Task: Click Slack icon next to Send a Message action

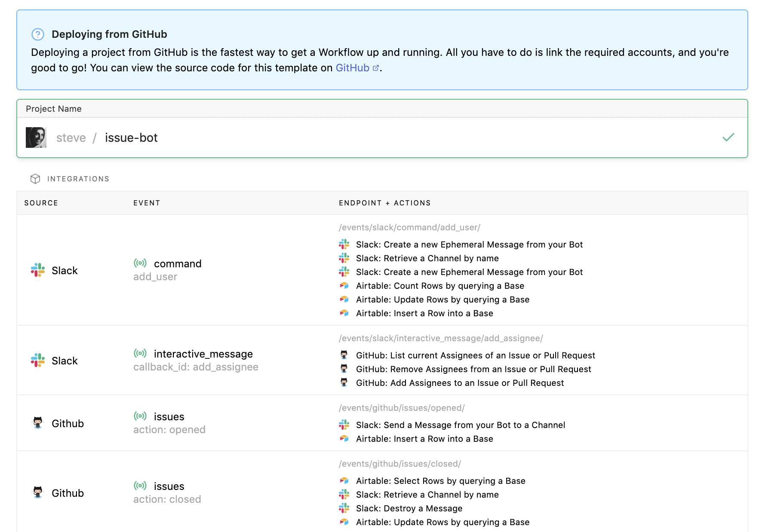Action: click(x=344, y=425)
